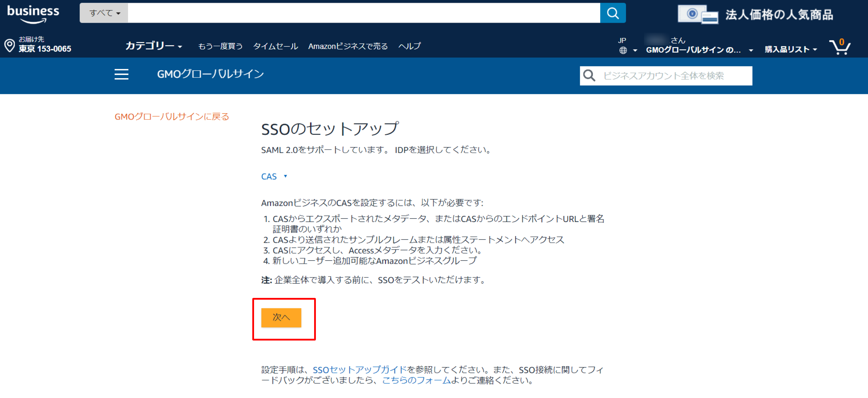Open the すべて search category dropdown
Viewport: 868px width, 398px height.
click(x=104, y=13)
